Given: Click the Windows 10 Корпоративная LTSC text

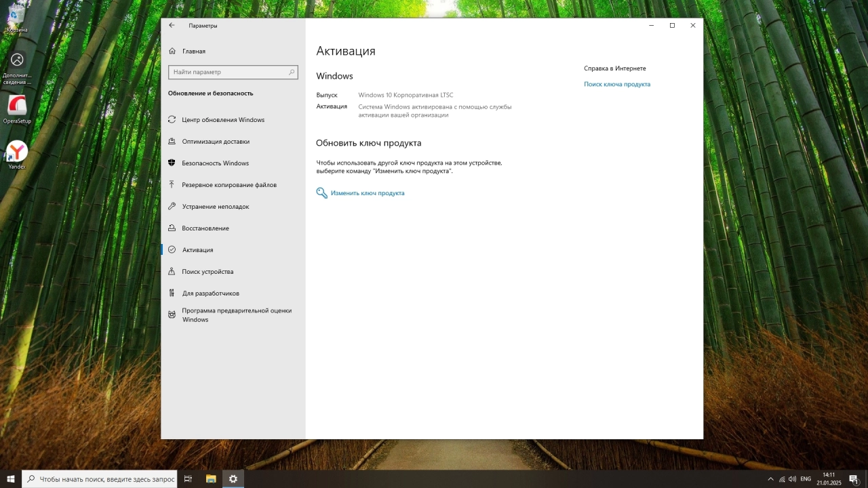Looking at the screenshot, I should click(406, 95).
